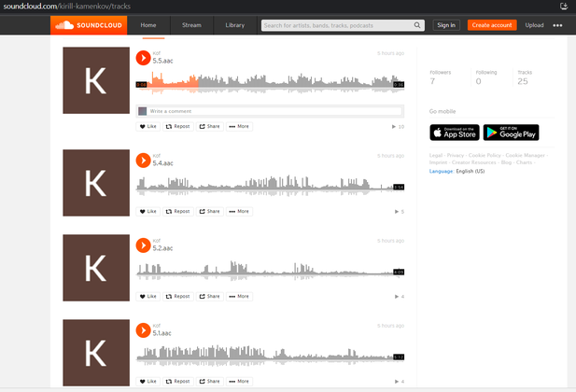The height and width of the screenshot is (392, 576).
Task: Open the Charts footer link
Action: 524,162
